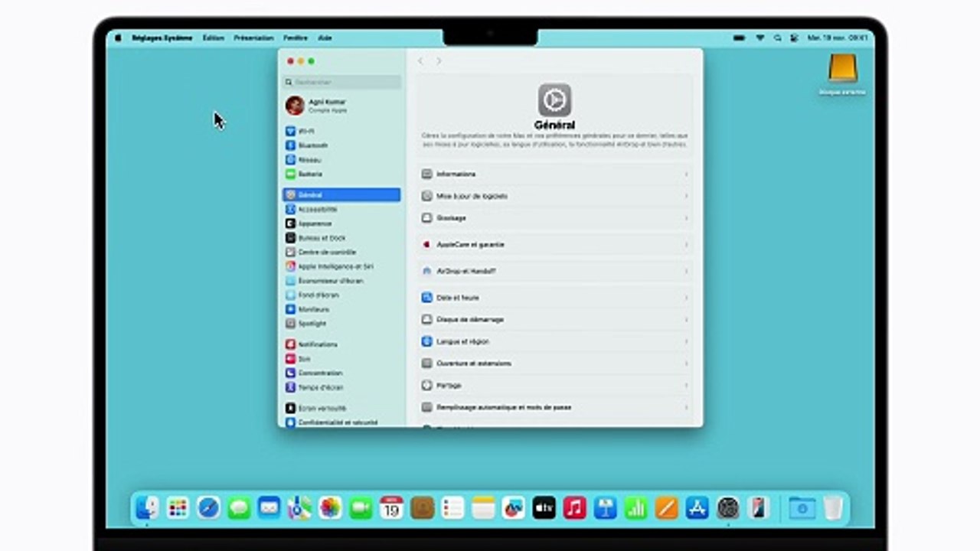
Task: Open Remplissage automatique et mots de passe
Action: 555,408
